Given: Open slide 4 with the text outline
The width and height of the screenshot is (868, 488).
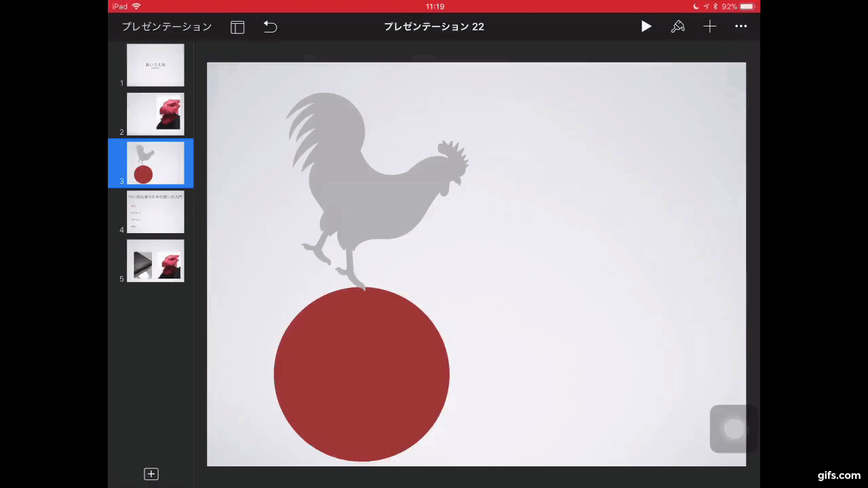Looking at the screenshot, I should pos(155,211).
